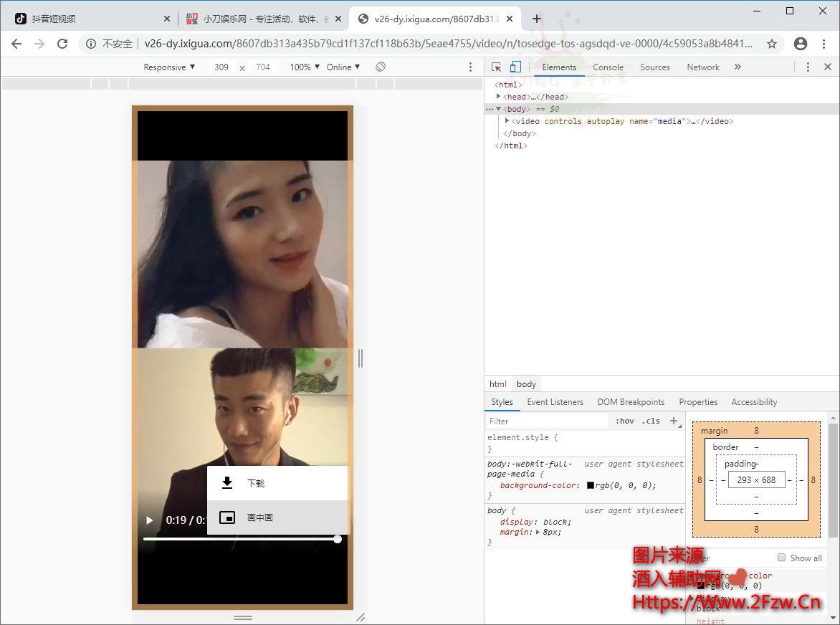Toggle the device toolbar icon
The image size is (840, 625).
pyautogui.click(x=515, y=67)
